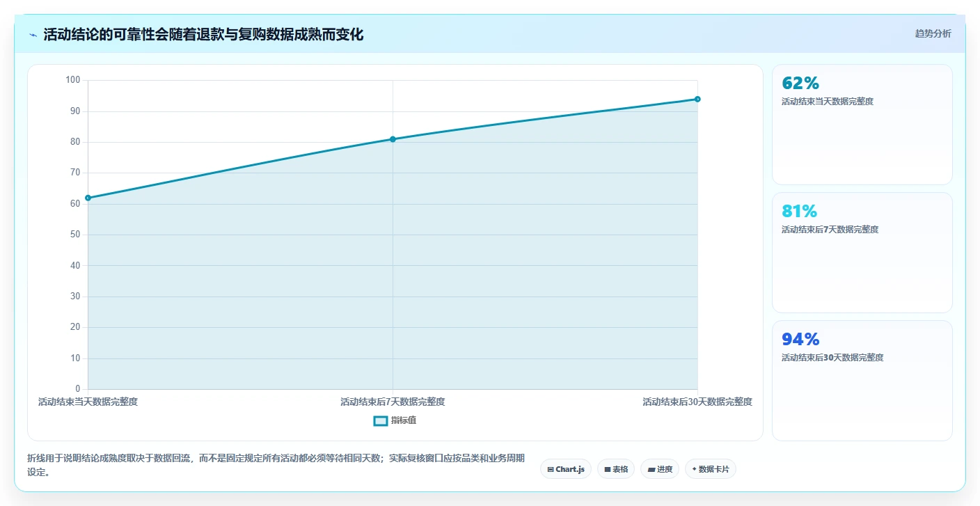
Task: Click the 进度 chip
Action: pos(660,469)
